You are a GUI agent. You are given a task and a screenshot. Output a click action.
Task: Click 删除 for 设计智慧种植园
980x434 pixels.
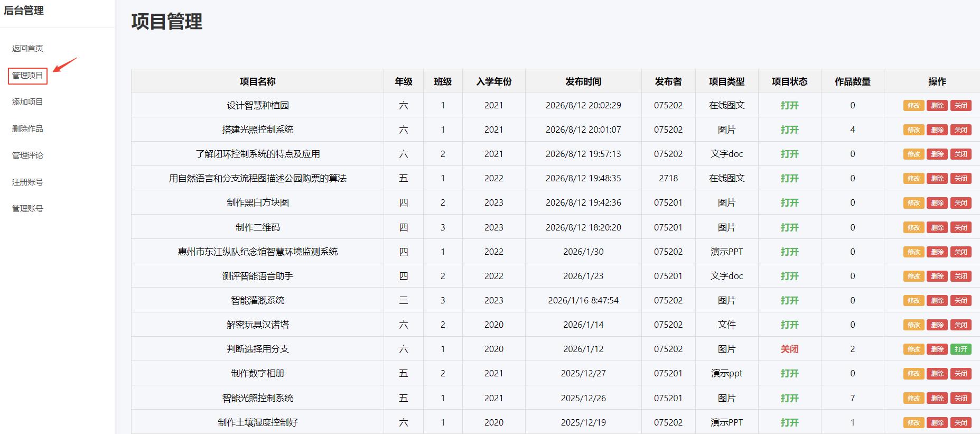pos(937,105)
